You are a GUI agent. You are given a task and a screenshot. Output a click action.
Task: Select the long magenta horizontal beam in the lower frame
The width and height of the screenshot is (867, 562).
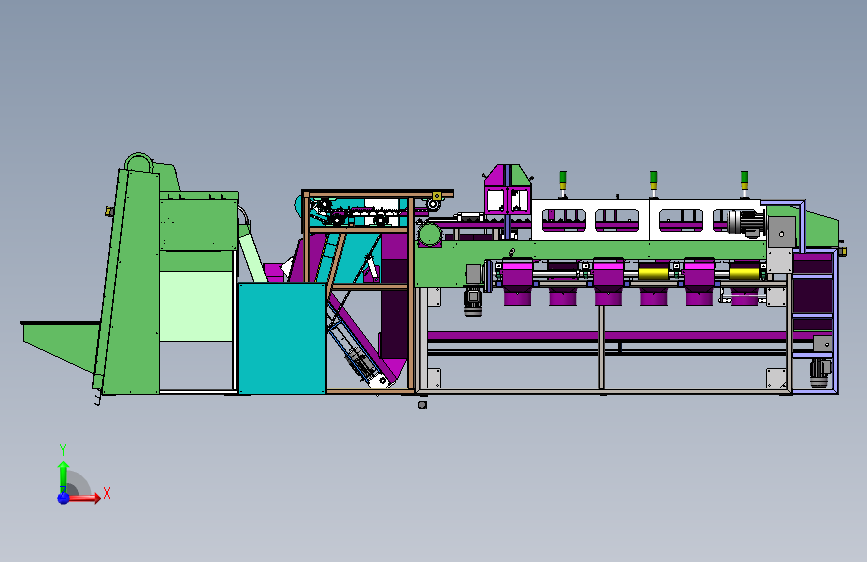[x=608, y=335]
